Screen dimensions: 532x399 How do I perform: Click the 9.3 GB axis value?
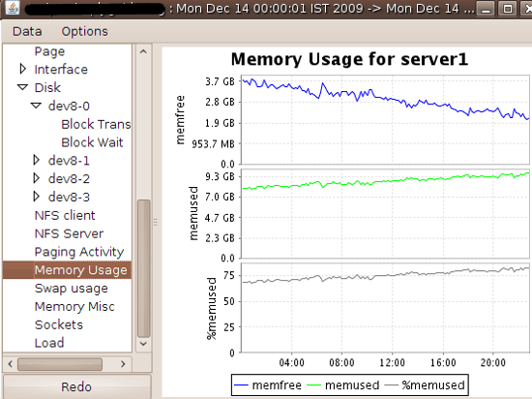pyautogui.click(x=220, y=176)
